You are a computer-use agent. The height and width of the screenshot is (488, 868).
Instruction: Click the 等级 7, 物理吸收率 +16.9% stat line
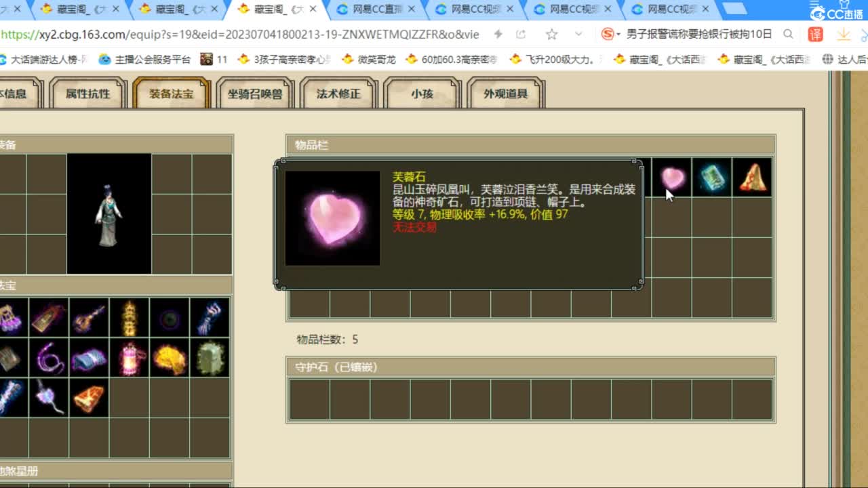point(480,214)
